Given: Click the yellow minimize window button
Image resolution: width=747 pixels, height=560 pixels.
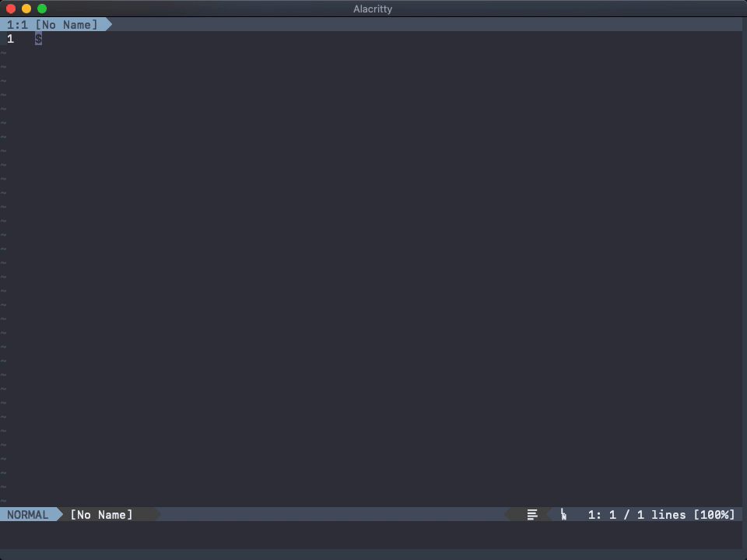Looking at the screenshot, I should 26,9.
